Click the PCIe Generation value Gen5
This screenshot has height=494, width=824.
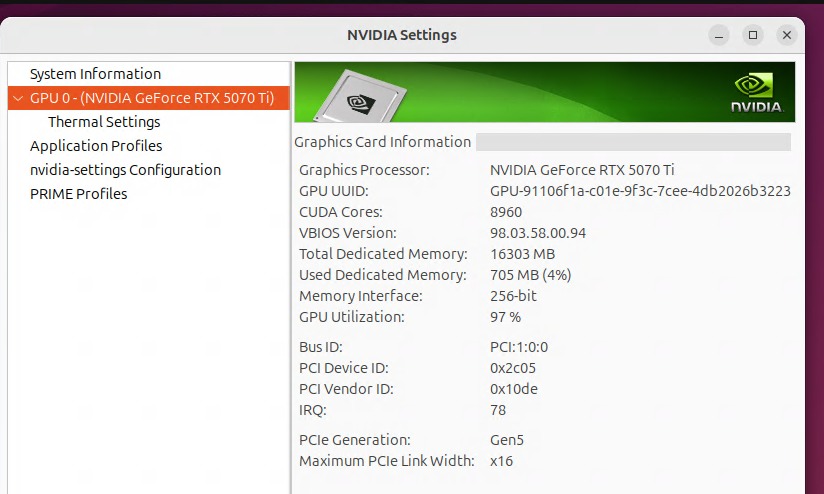coord(507,440)
